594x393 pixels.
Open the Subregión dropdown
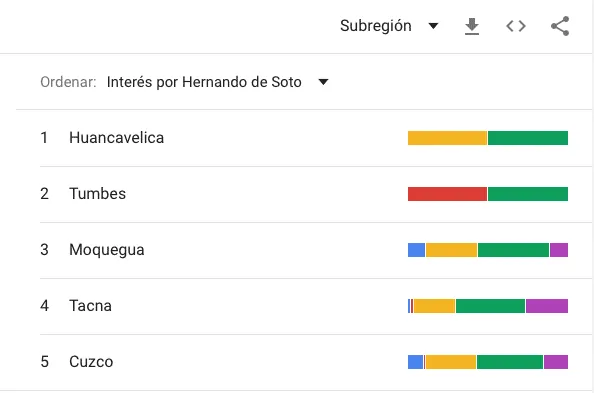pyautogui.click(x=389, y=26)
